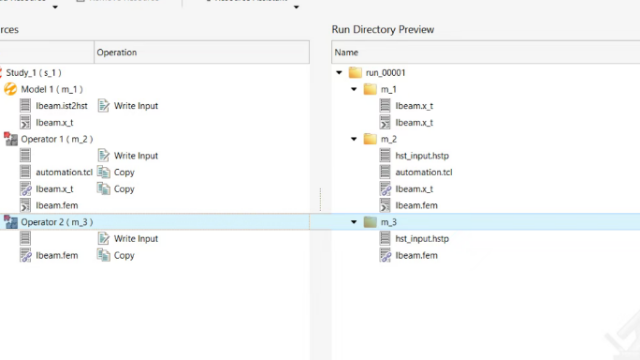This screenshot has width=640, height=360.
Task: Click Copy icon for automation.tcl
Action: coord(104,172)
